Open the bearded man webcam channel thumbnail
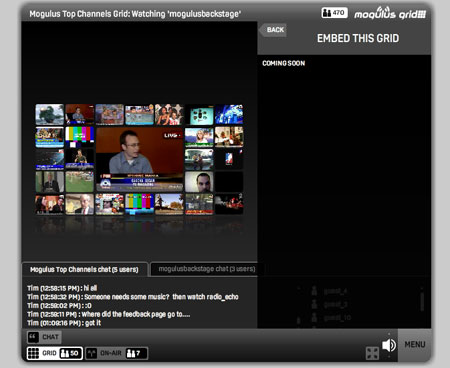Screen dimensions: 450x368 pos(199,182)
